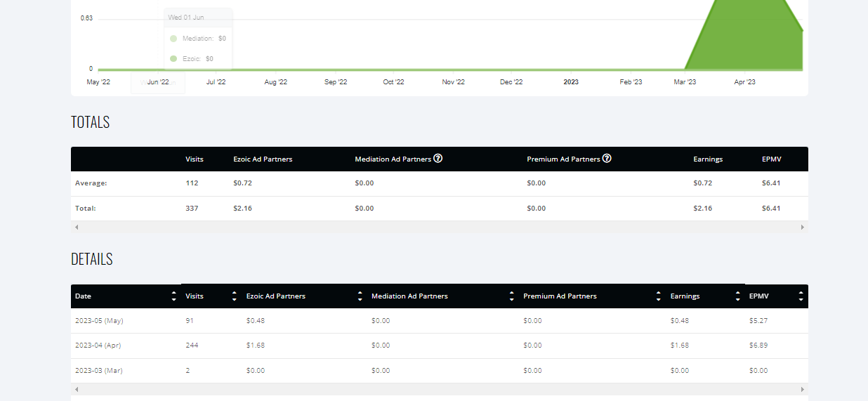Open Premium Ad Partners help icon
Image resolution: width=868 pixels, height=401 pixels.
[607, 159]
